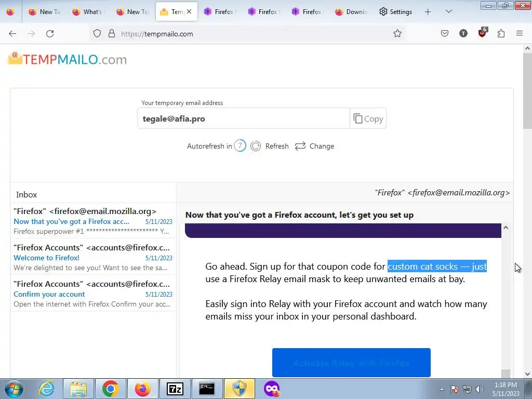Open the Firefox hamburger menu
532x399 pixels.
coord(520,33)
